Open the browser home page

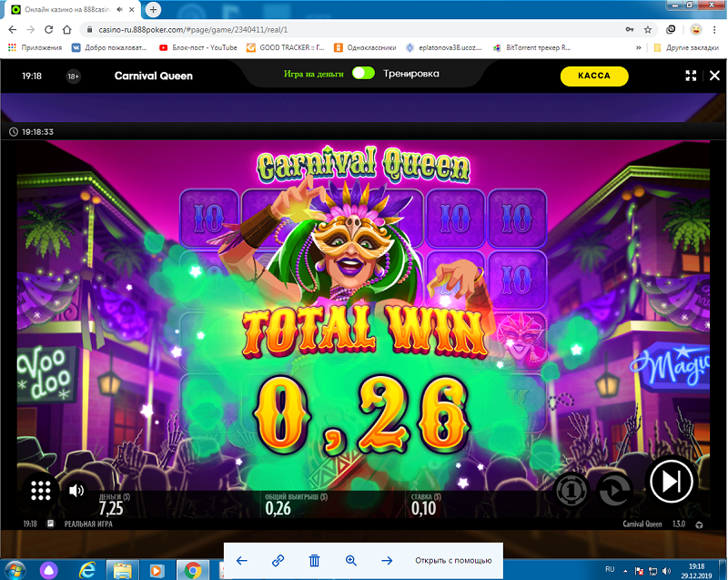67,30
